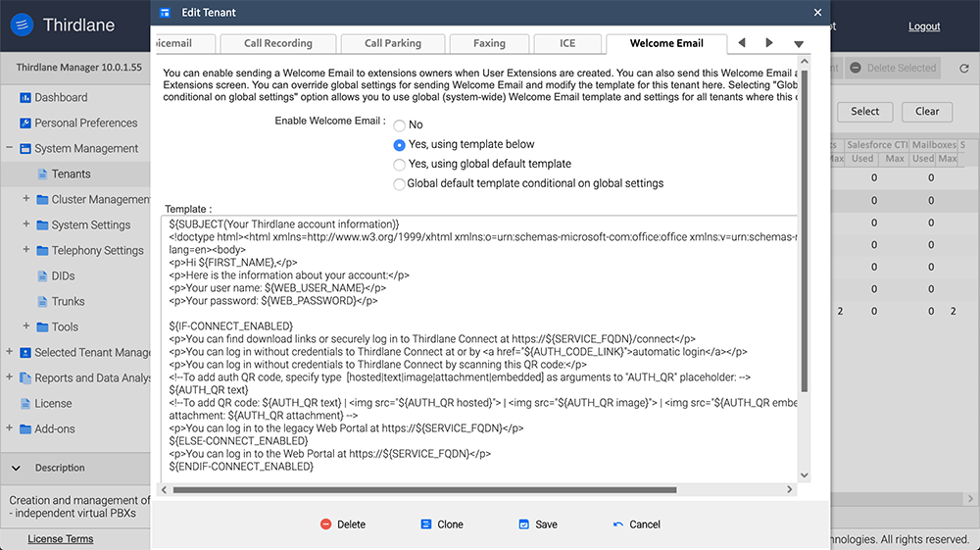
Task: Click the Logout link
Action: (924, 26)
